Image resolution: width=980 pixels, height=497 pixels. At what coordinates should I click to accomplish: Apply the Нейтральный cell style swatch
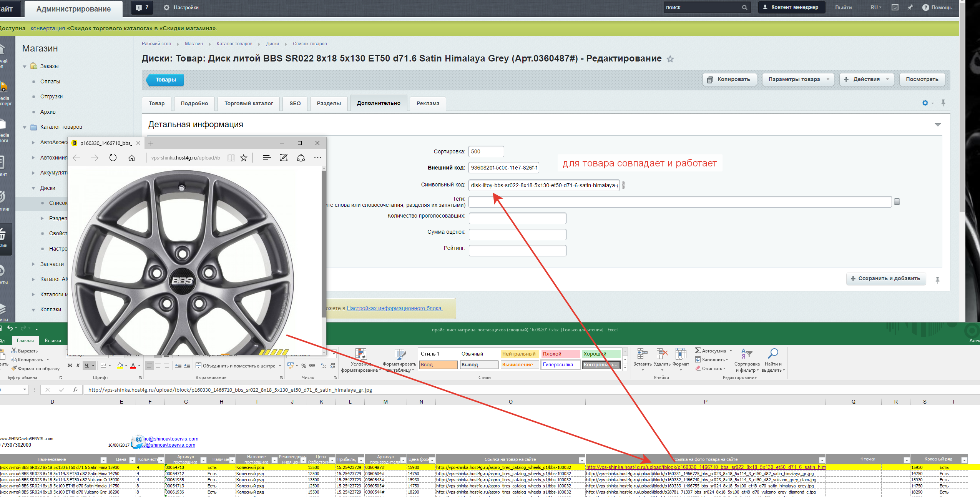pyautogui.click(x=520, y=354)
